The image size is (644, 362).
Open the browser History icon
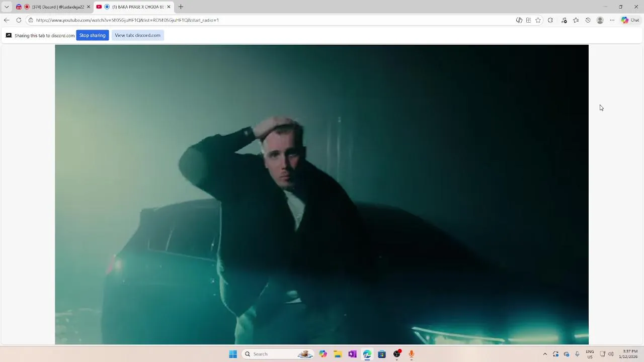(588, 20)
